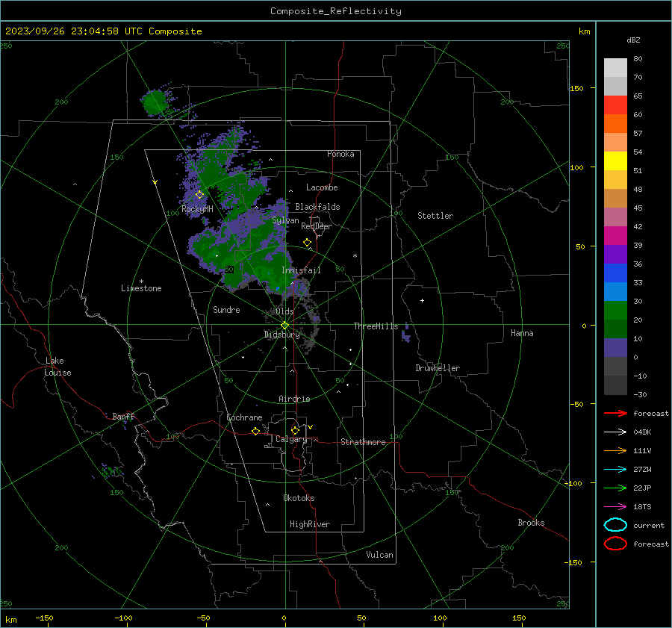Click the Ponoka label
Image resolution: width=672 pixels, height=628 pixels.
340,154
